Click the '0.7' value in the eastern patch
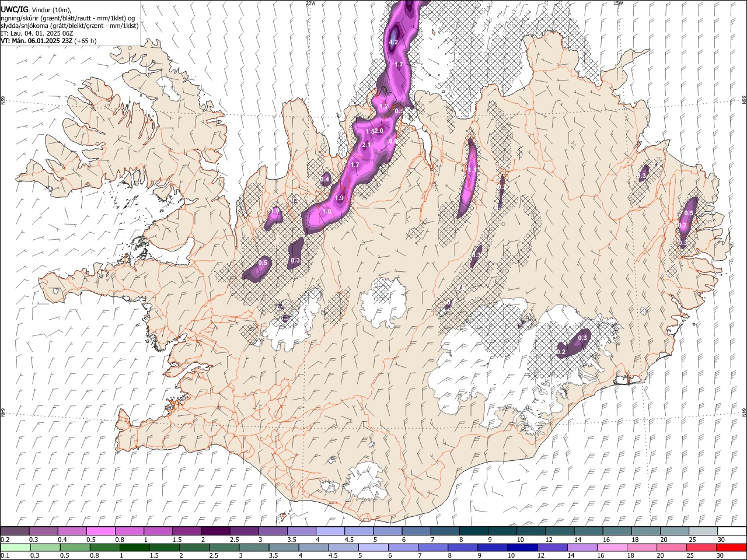The height and width of the screenshot is (560, 747). 682,225
